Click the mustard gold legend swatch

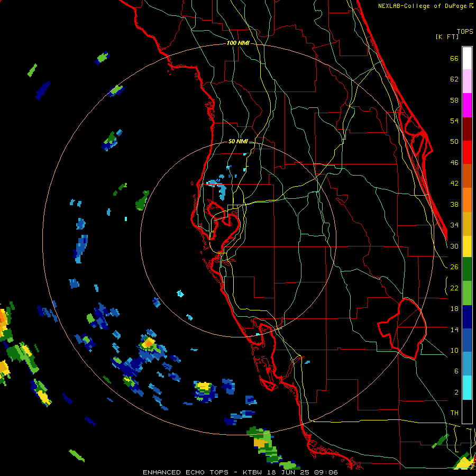coord(467,224)
